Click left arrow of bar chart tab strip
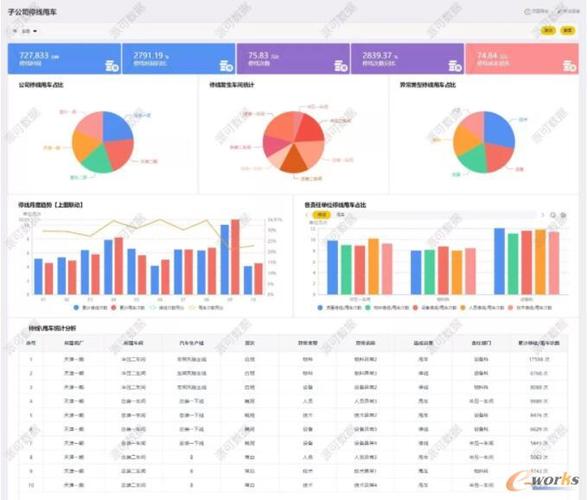588x500 pixels. coord(307,215)
